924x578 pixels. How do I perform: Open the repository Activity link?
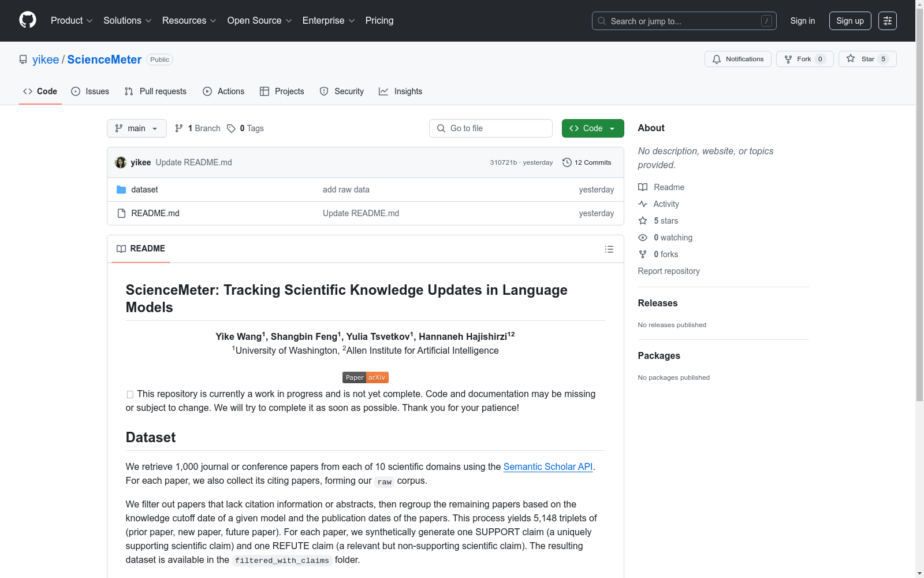click(x=659, y=204)
